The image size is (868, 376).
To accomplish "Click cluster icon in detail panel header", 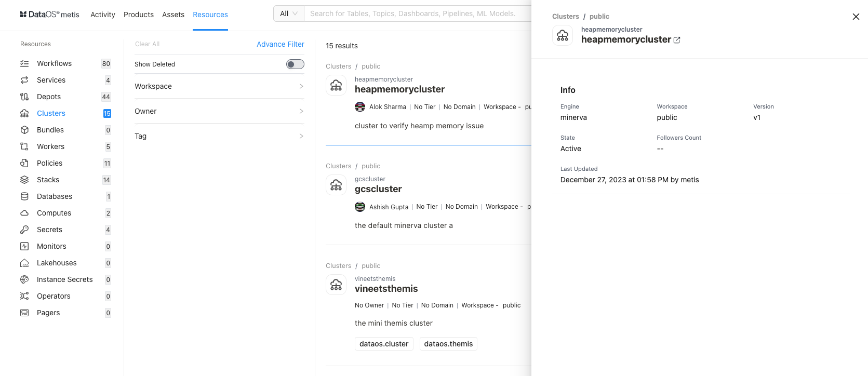I will (563, 35).
